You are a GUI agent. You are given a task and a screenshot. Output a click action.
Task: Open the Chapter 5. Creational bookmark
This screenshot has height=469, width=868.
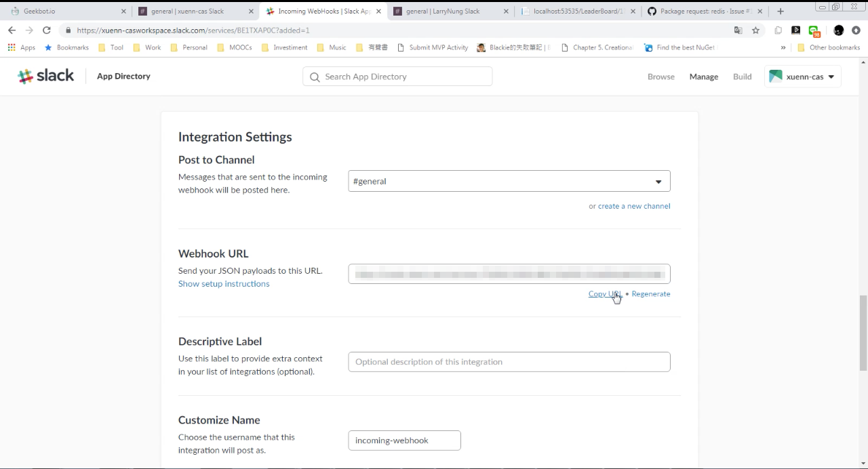(x=597, y=47)
